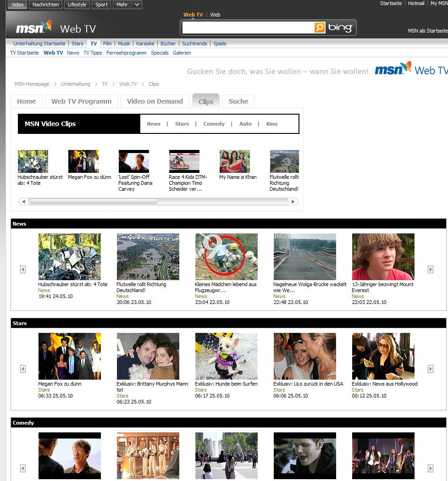Select Web TV search scope above search box
Image resolution: width=448 pixels, height=481 pixels.
(193, 15)
